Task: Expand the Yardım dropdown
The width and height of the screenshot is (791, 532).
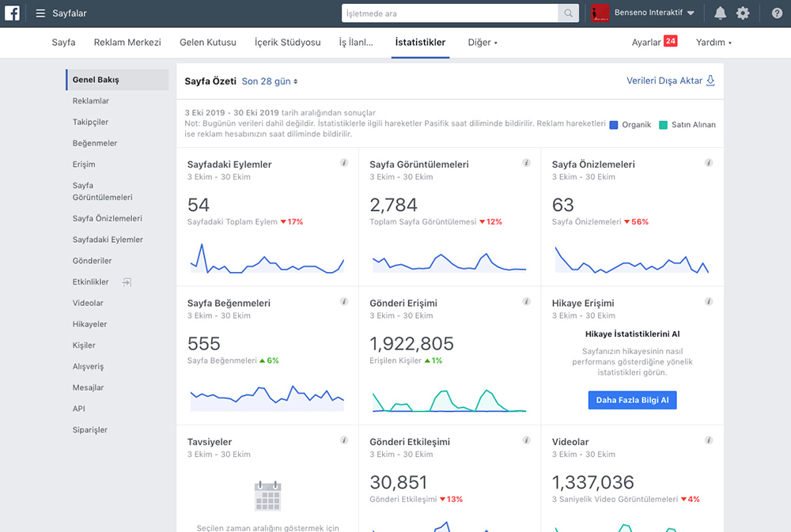Action: 713,43
